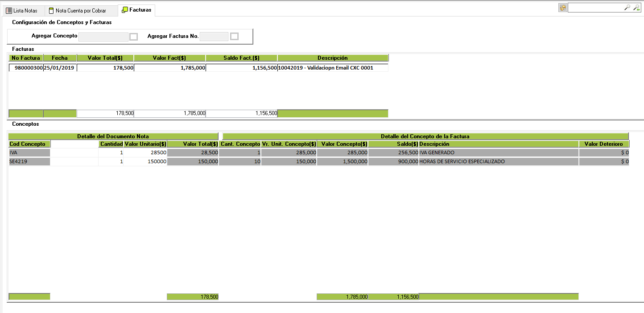Viewport: 644px width, 313px height.
Task: Click the Saldo Fact.($) column header
Action: pos(241,58)
